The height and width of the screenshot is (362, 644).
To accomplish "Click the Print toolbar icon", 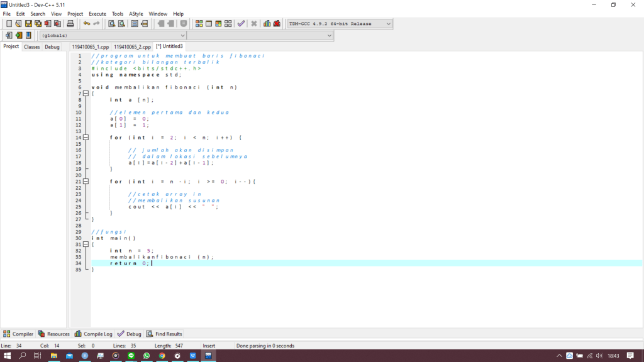I will (x=70, y=24).
